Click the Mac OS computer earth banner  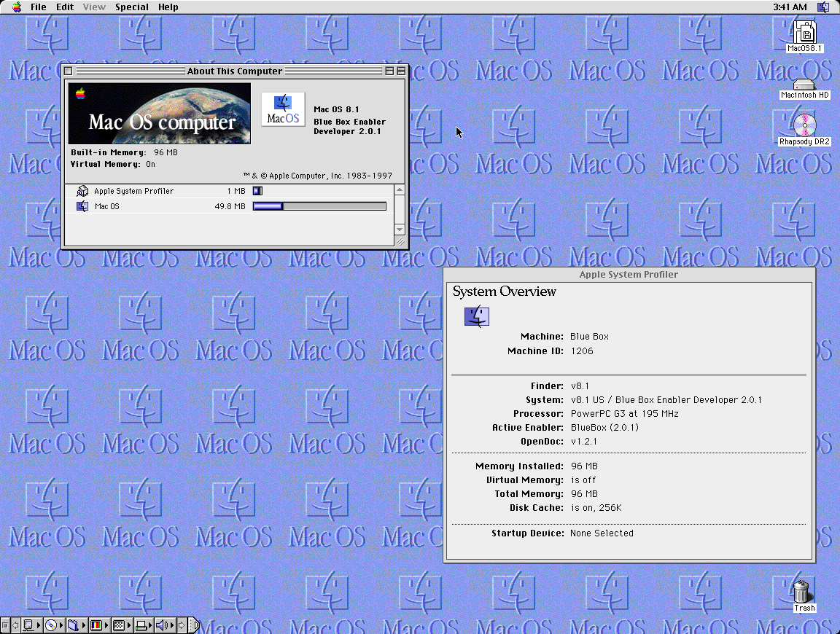(160, 113)
